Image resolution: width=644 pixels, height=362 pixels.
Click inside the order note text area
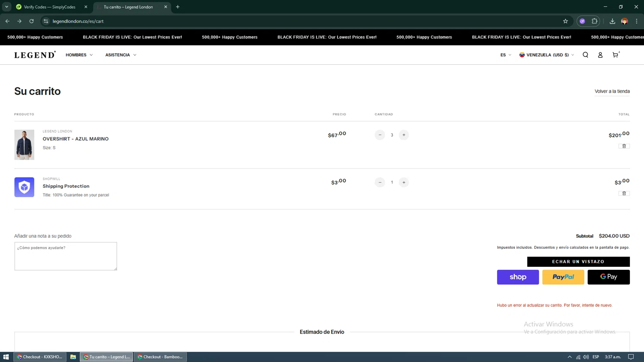(66, 256)
